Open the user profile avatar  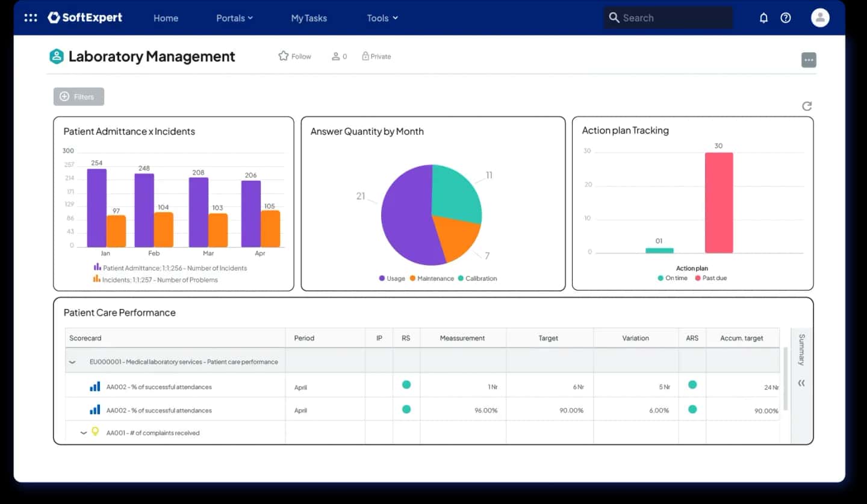(820, 18)
